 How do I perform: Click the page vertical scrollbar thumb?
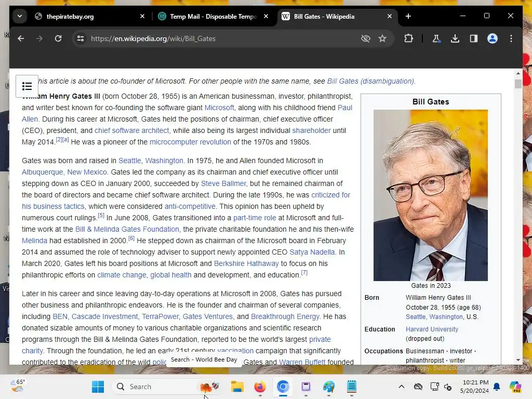[518, 84]
